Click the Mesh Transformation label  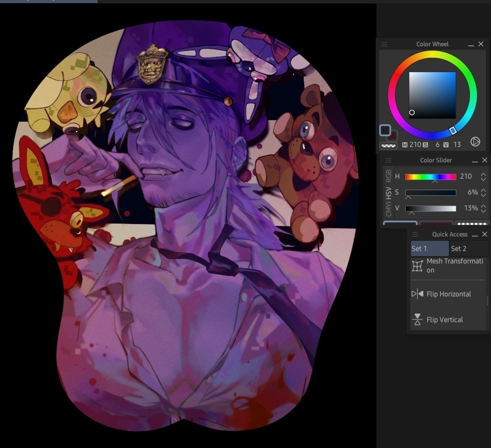[455, 266]
